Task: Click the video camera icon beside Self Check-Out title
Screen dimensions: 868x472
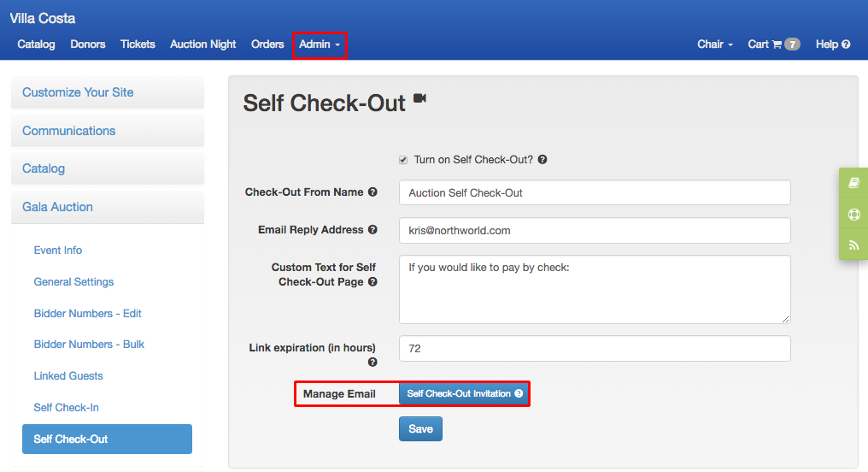Action: click(x=420, y=98)
